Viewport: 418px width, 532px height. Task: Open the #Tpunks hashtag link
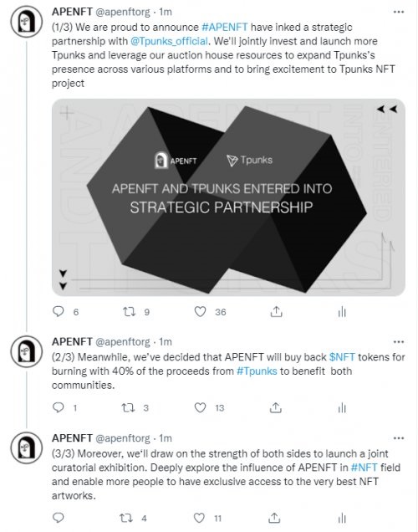[x=257, y=371]
